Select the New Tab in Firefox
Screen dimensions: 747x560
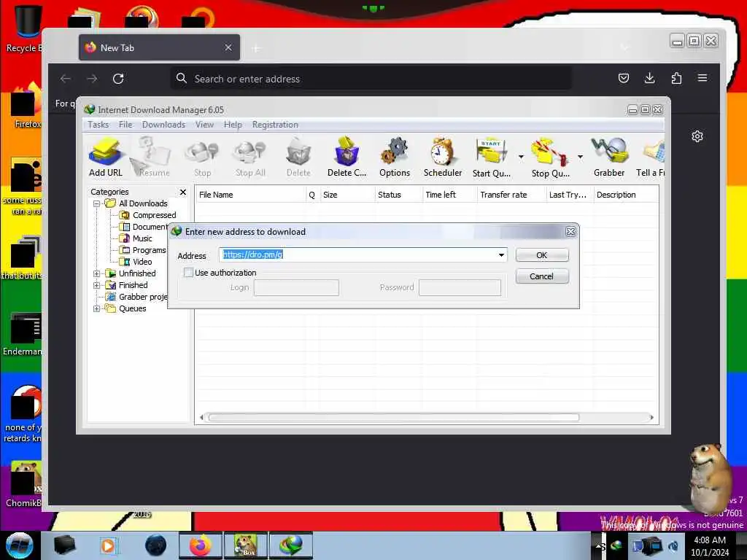tap(159, 47)
